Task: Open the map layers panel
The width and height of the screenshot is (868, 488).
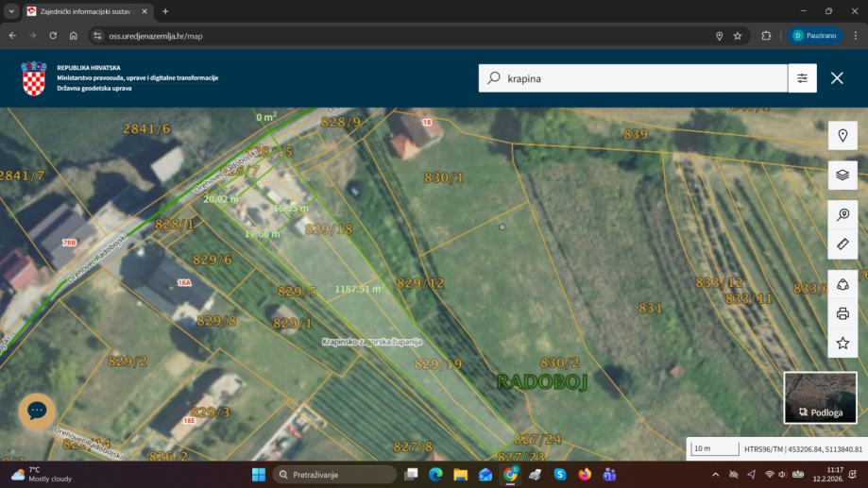Action: (x=842, y=175)
